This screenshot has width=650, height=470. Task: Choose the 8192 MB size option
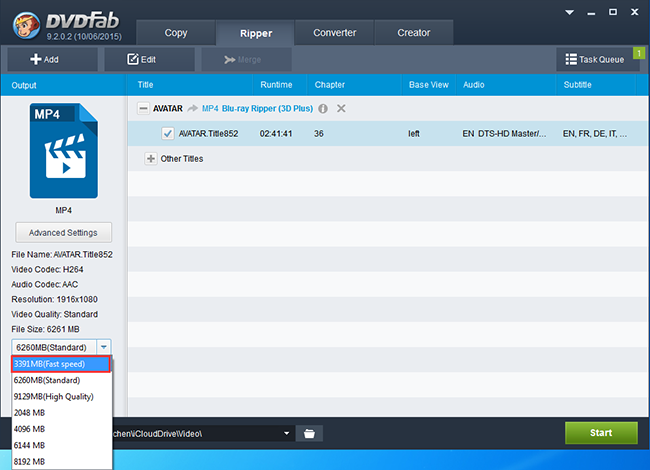[62, 461]
